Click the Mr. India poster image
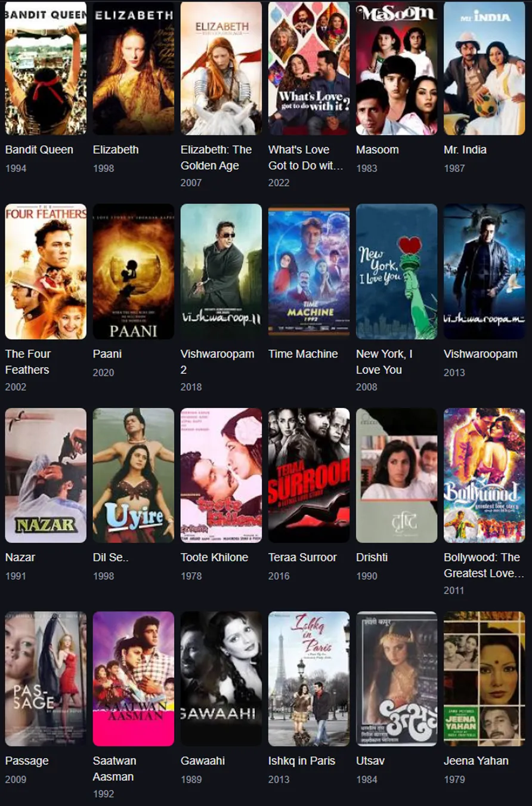The width and height of the screenshot is (532, 806). tap(484, 68)
